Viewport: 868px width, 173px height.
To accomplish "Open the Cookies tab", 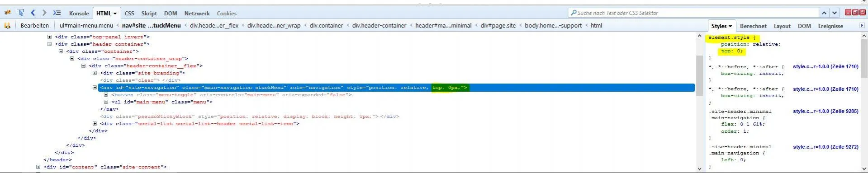I will [227, 13].
